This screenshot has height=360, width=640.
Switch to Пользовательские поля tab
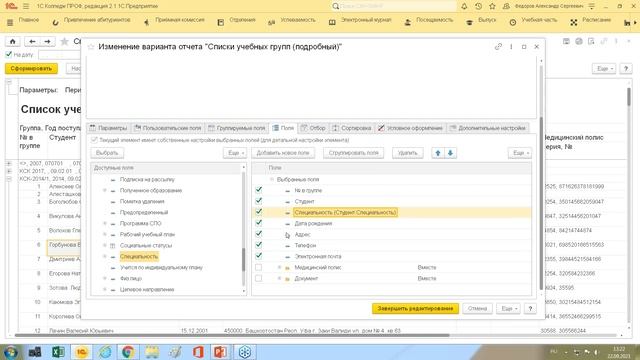(168, 128)
